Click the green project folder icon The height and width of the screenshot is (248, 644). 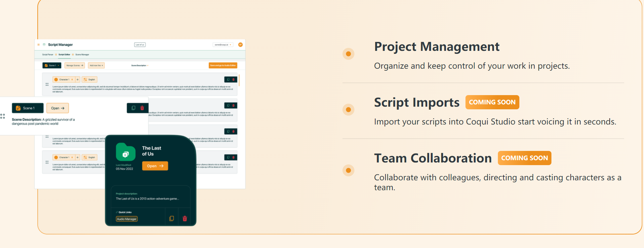(126, 152)
